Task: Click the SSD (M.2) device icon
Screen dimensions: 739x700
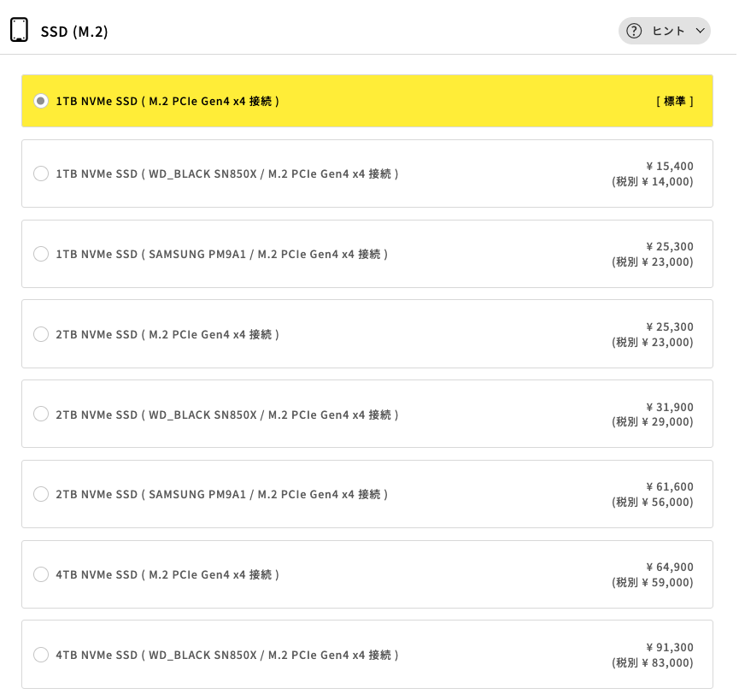Action: tap(19, 30)
